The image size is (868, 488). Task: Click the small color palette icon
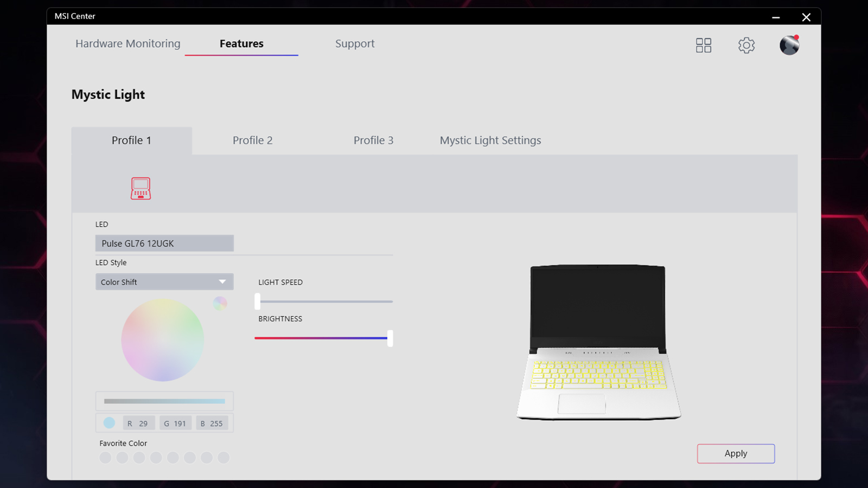pos(220,303)
